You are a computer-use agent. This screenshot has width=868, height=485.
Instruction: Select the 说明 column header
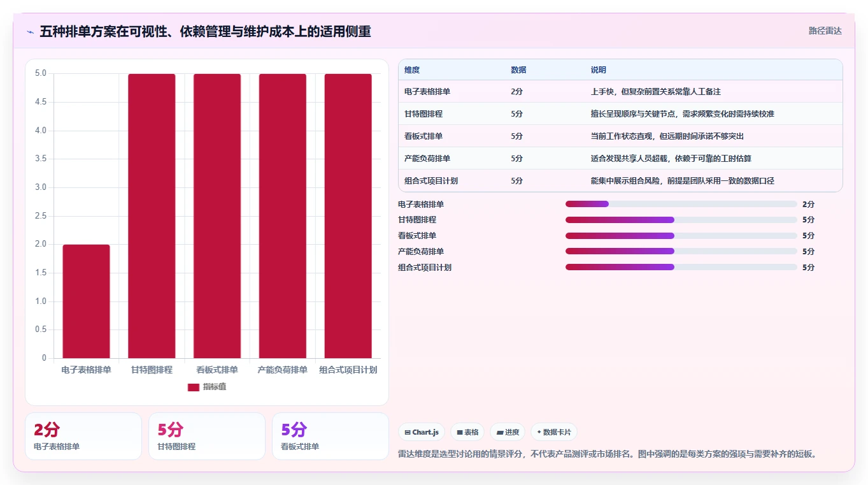tap(599, 70)
